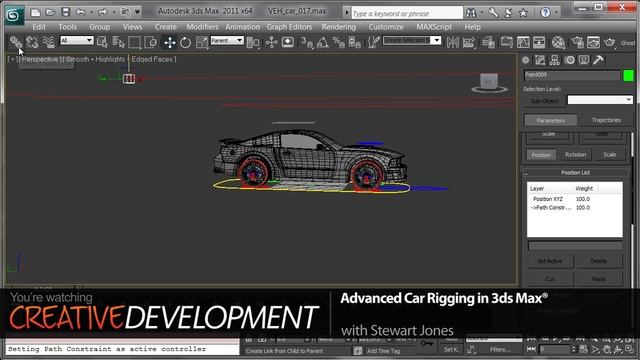
Task: Click the Align tool icon
Action: [469, 42]
